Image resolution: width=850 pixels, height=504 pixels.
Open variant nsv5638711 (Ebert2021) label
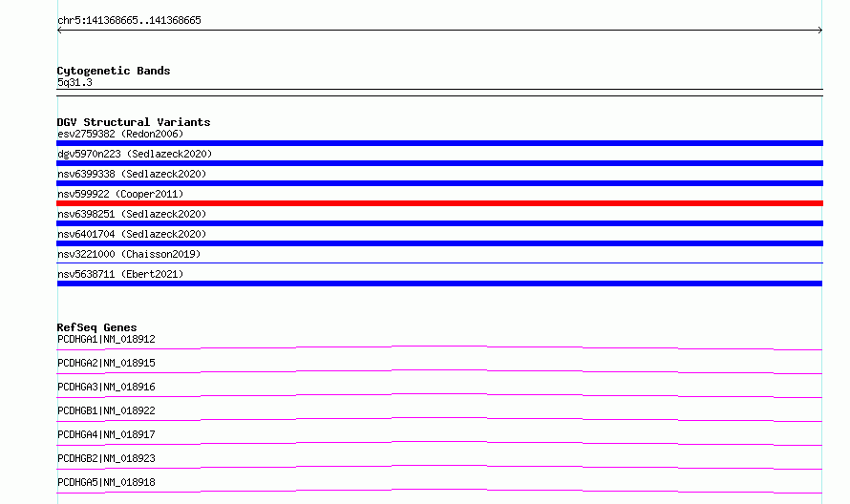click(120, 274)
